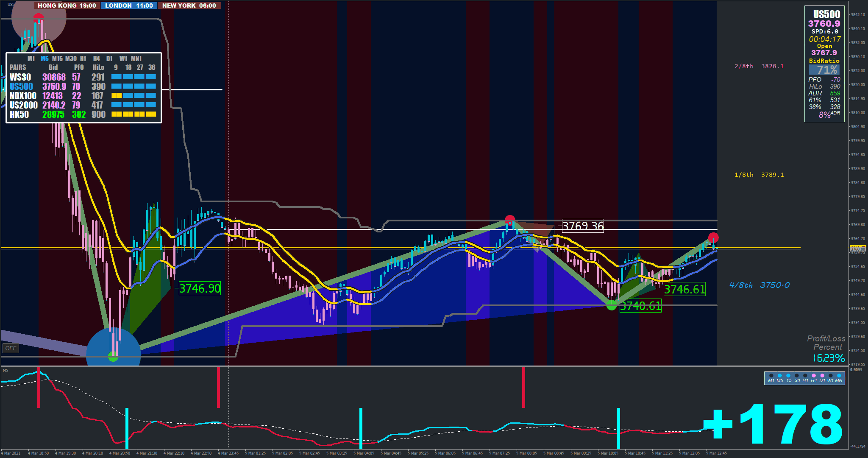Open US2000 symbol from pairs list
868x458 pixels.
23,105
